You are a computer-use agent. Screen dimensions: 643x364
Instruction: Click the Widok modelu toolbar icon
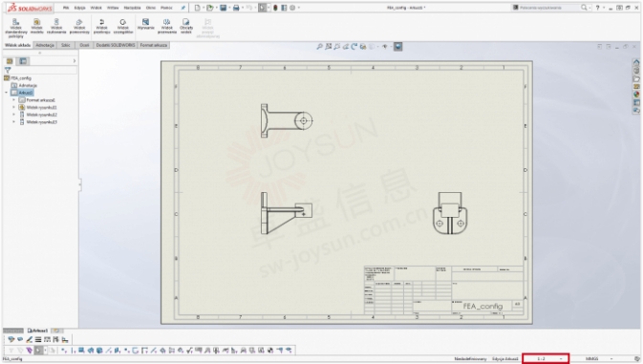pyautogui.click(x=36, y=26)
